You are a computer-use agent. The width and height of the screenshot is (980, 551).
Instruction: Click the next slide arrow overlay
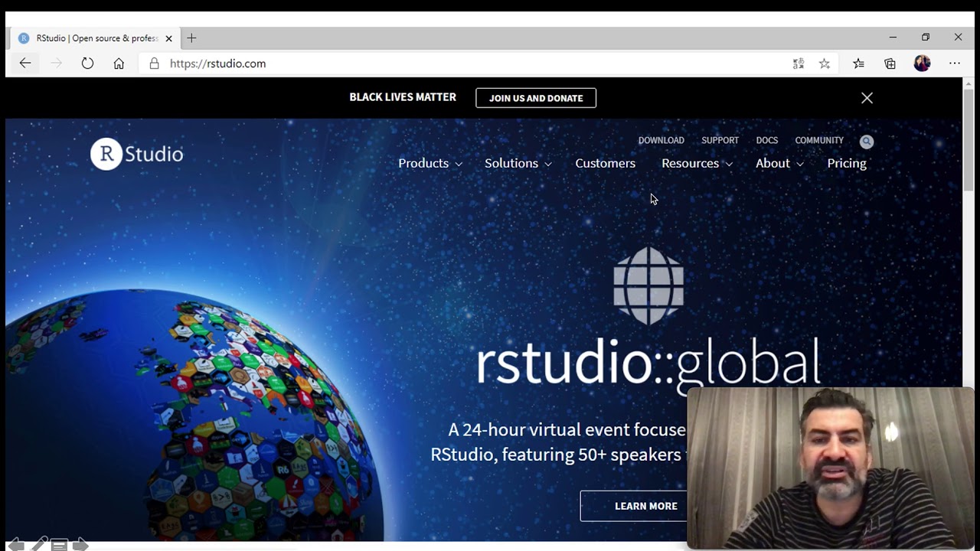(x=80, y=545)
